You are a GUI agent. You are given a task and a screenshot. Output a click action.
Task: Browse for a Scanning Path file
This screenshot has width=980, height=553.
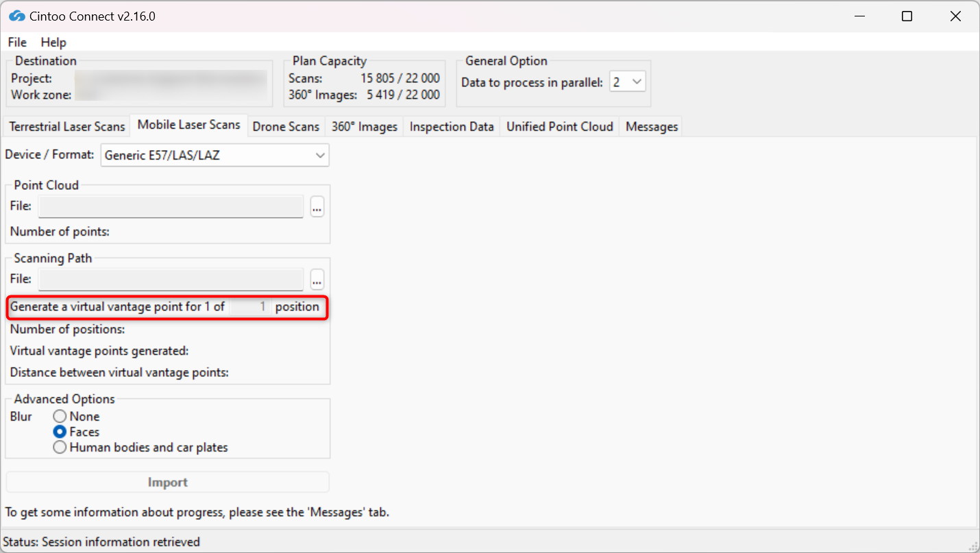tap(317, 280)
